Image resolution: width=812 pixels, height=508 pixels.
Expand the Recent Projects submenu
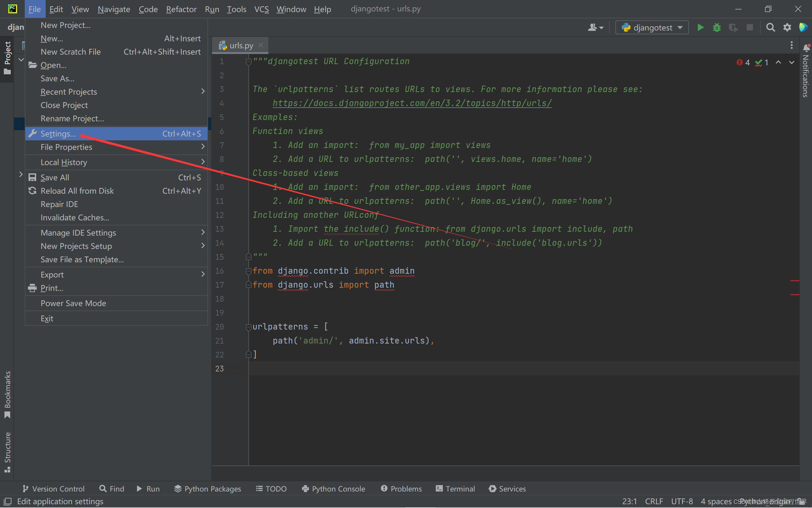[116, 92]
